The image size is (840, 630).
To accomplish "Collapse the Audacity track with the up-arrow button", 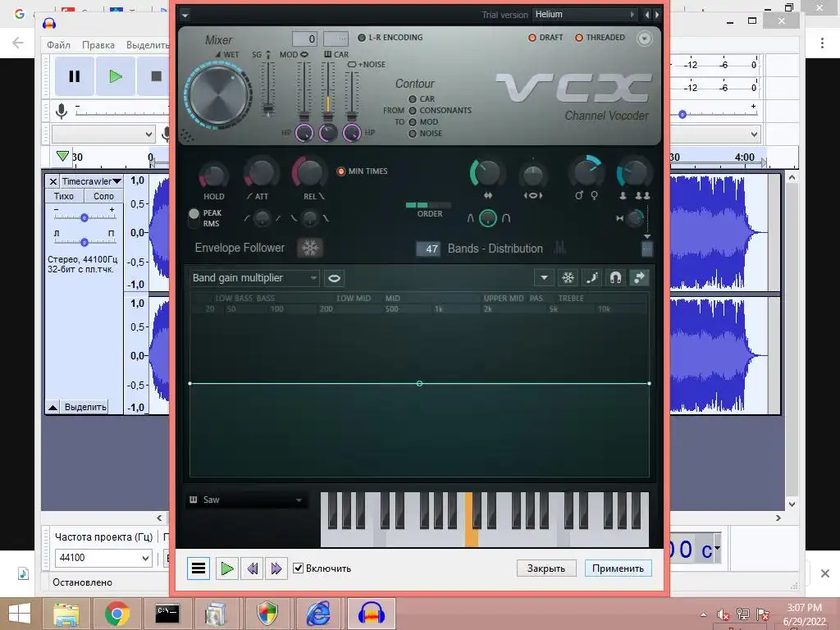I will coord(52,407).
